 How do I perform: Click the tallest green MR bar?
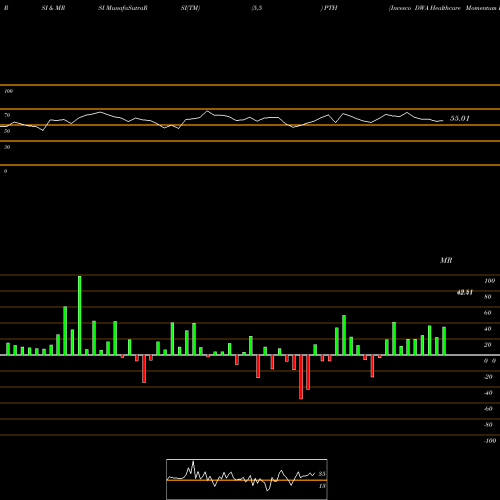coord(80,315)
